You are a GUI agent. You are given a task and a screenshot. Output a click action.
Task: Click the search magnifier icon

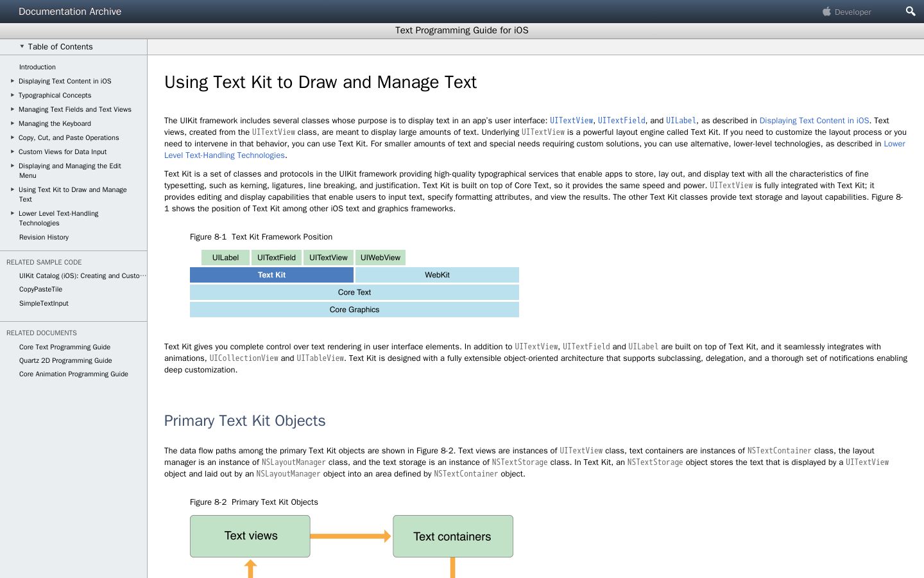pyautogui.click(x=910, y=12)
